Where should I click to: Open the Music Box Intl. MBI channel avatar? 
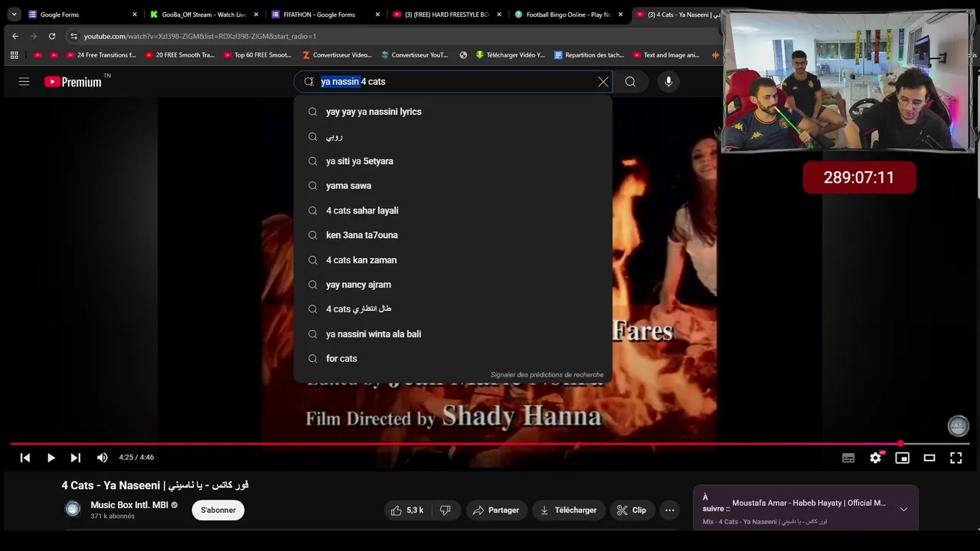73,509
